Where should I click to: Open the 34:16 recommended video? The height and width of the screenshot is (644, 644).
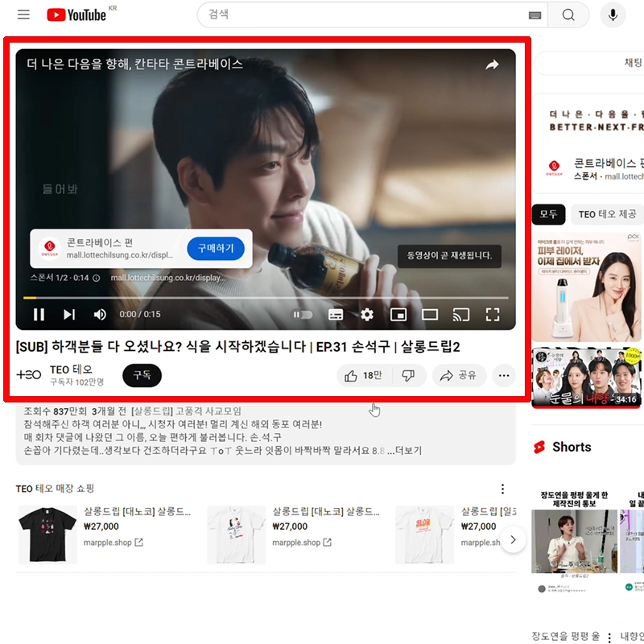point(586,378)
